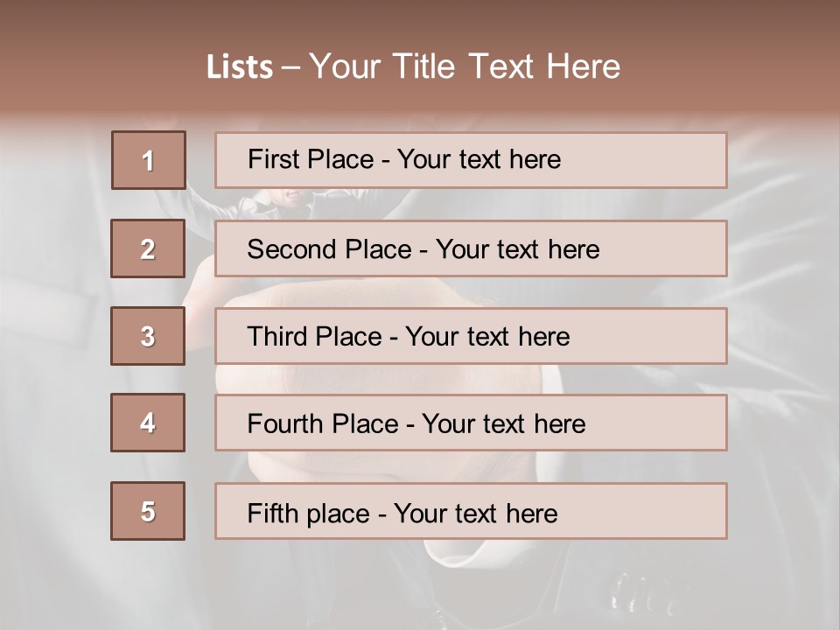Click the words Title Text Here
The height and width of the screenshot is (630, 840).
[507, 66]
